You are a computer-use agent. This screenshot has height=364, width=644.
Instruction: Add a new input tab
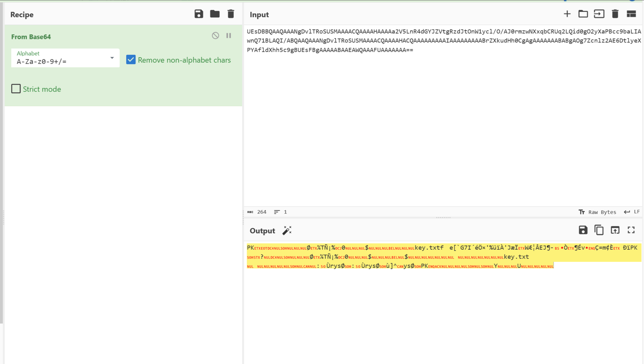tap(567, 14)
